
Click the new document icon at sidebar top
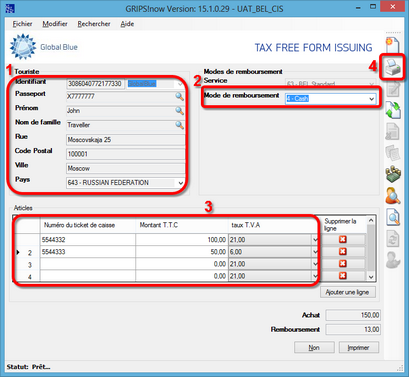(x=393, y=45)
